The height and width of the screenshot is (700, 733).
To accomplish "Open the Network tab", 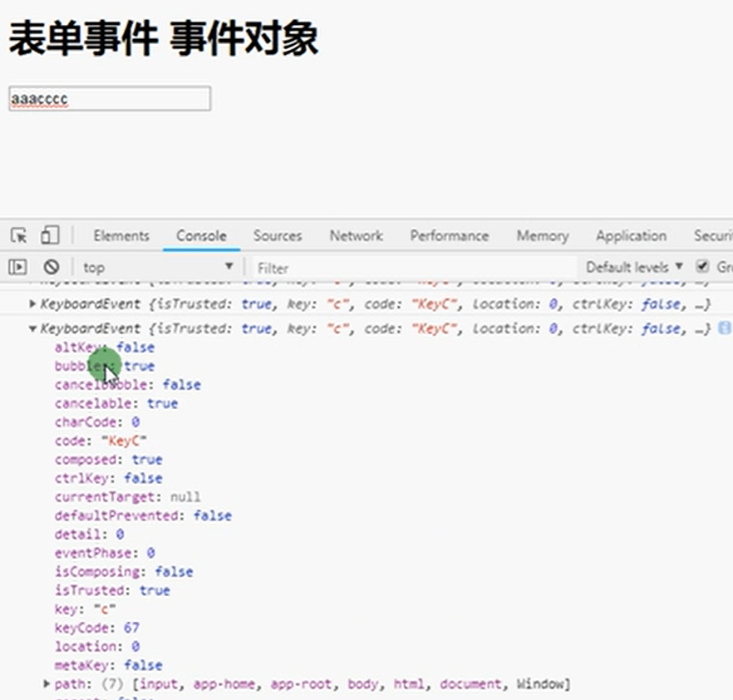I will point(357,235).
